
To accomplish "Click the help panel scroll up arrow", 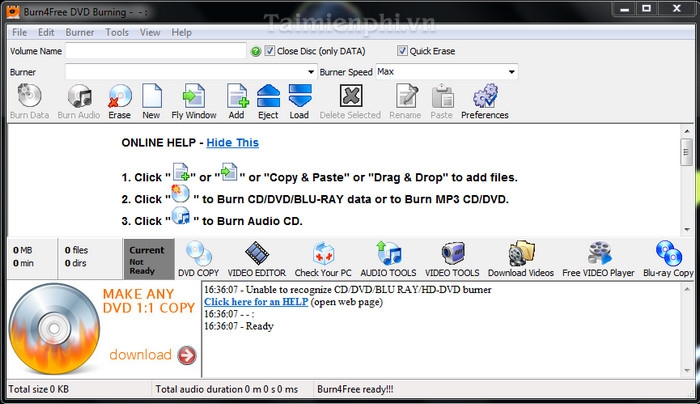I will [687, 131].
